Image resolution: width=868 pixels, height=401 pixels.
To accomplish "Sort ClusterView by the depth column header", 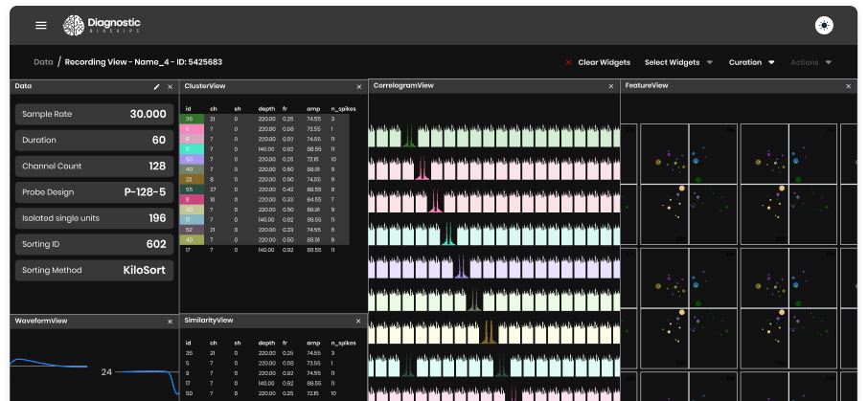I will point(266,109).
